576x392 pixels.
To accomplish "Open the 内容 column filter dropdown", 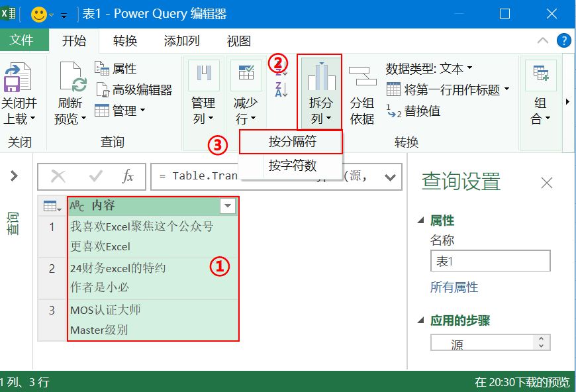I will [228, 206].
